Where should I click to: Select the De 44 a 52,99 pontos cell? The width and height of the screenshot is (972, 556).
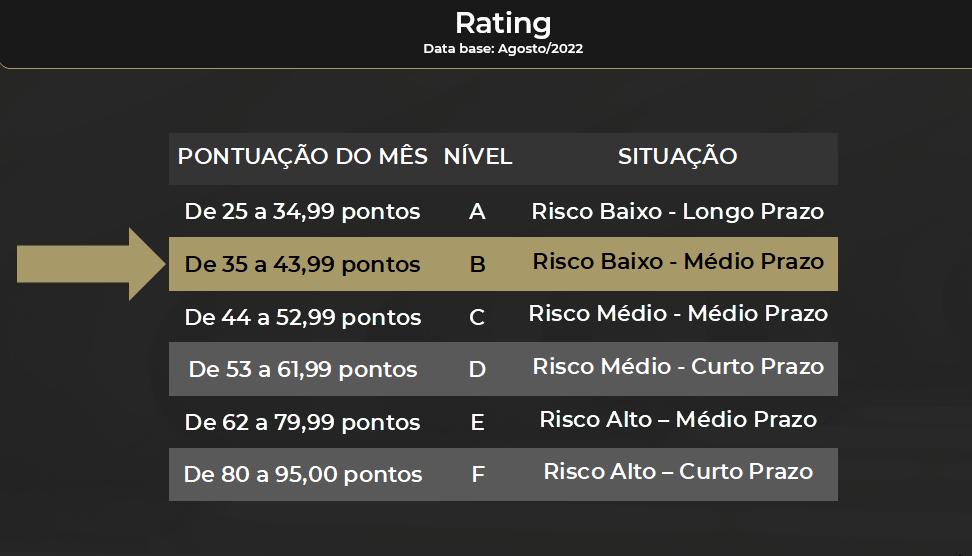(303, 317)
